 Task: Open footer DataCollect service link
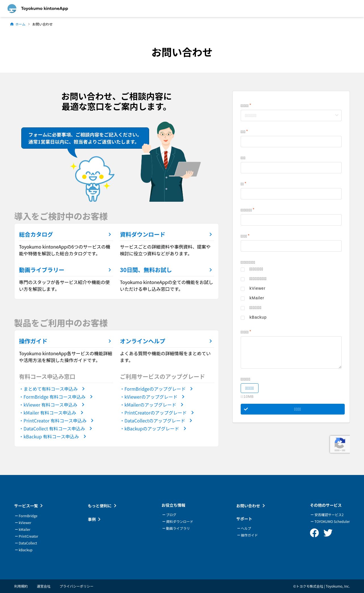(28, 543)
